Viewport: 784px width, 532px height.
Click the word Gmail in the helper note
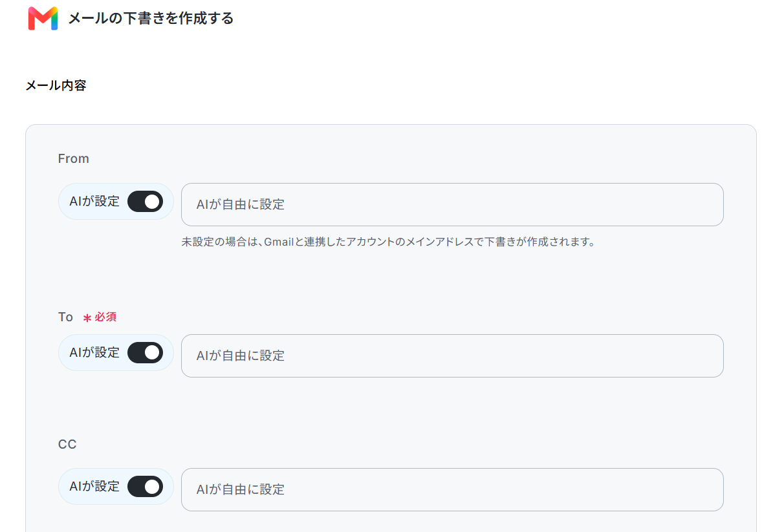click(279, 242)
